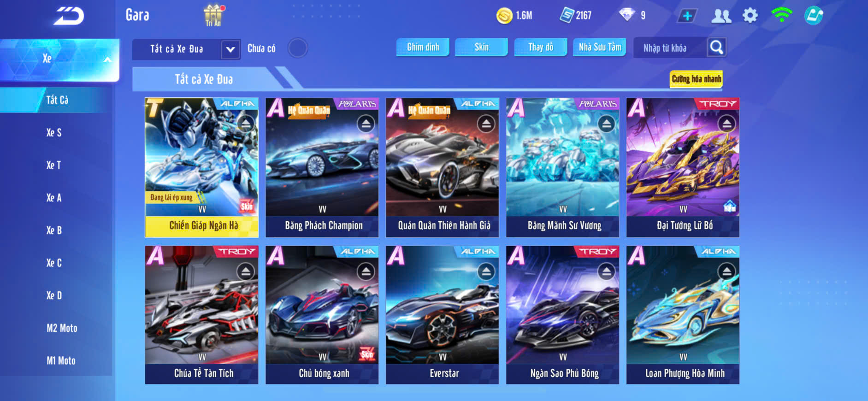Open the Skin tab button
The height and width of the screenshot is (401, 868).
coord(481,47)
